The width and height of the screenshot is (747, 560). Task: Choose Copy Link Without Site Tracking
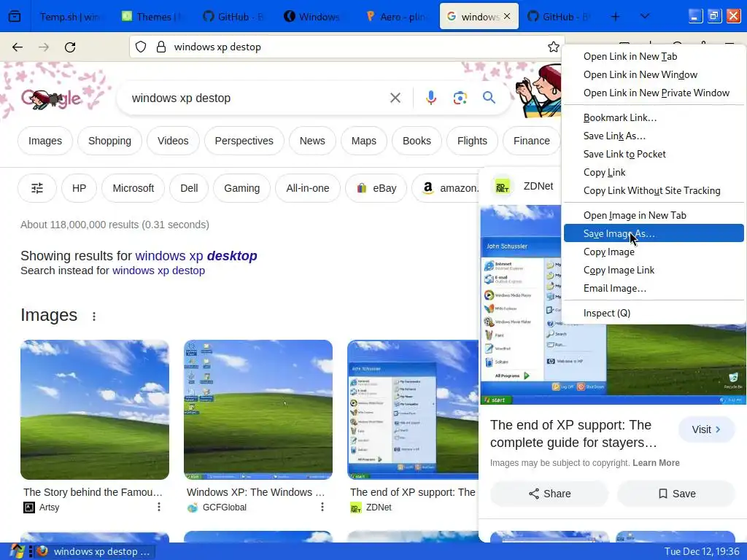tap(654, 190)
